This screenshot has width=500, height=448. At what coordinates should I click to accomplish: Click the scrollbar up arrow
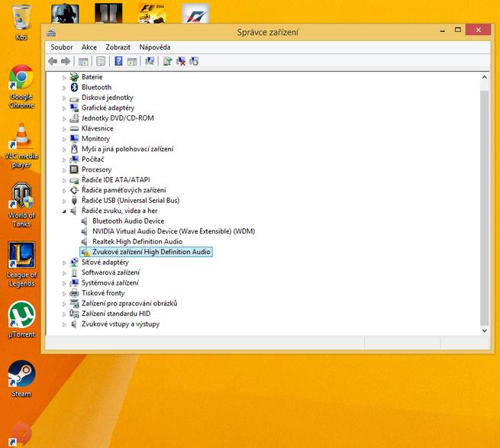coord(485,77)
